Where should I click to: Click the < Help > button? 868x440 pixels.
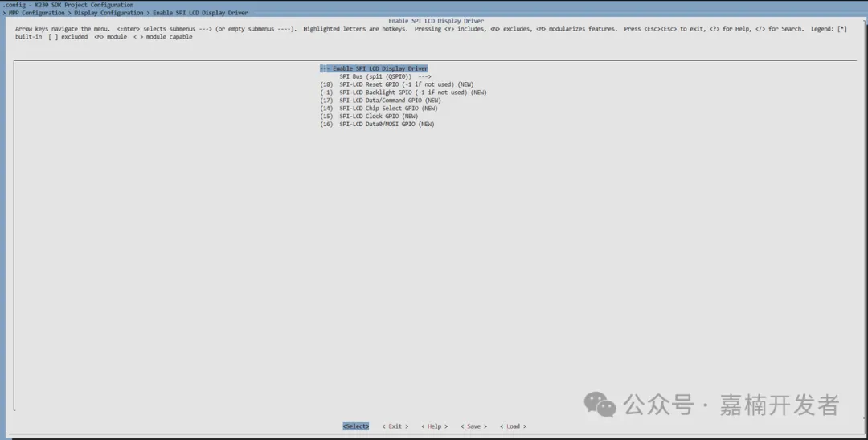tap(435, 426)
